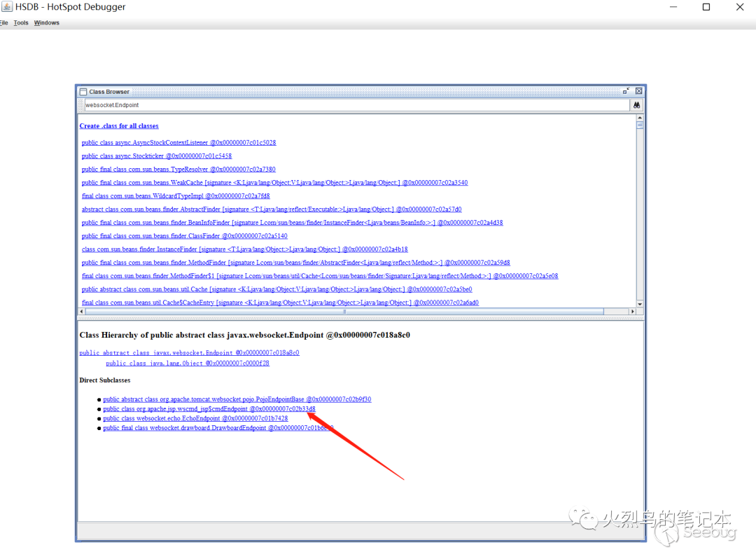Close the Class Browser internal frame

[639, 90]
